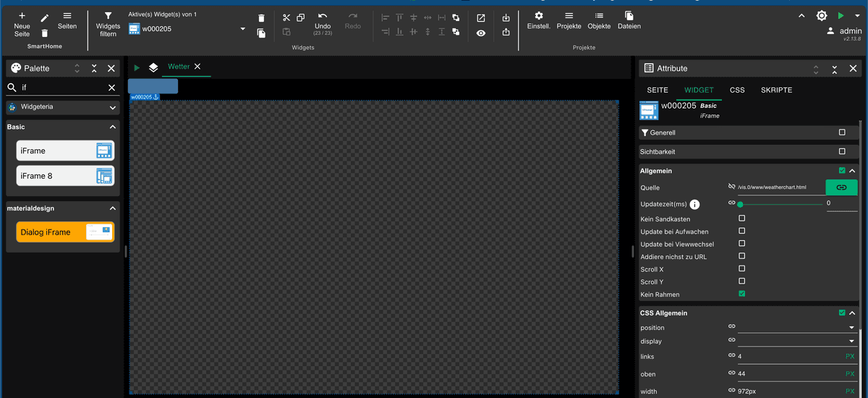Select the iFrame widget in the Palette
The height and width of the screenshot is (398, 868).
coord(65,151)
